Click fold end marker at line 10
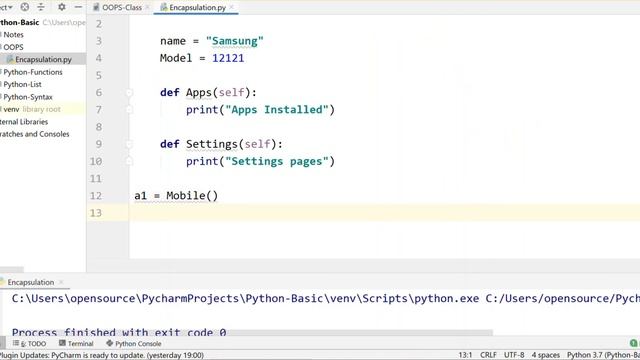 point(129,161)
